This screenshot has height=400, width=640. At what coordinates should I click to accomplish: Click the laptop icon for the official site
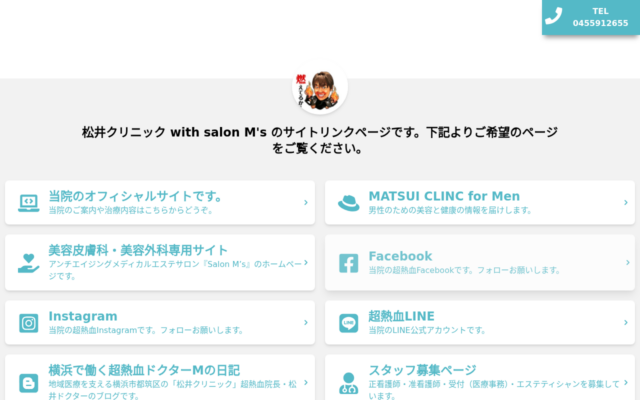tap(29, 203)
